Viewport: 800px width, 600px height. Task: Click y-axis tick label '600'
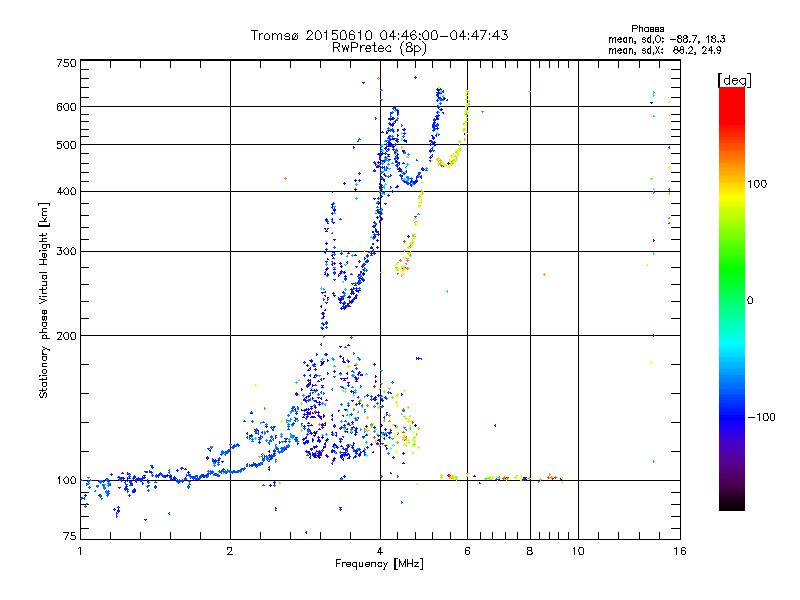[66, 107]
